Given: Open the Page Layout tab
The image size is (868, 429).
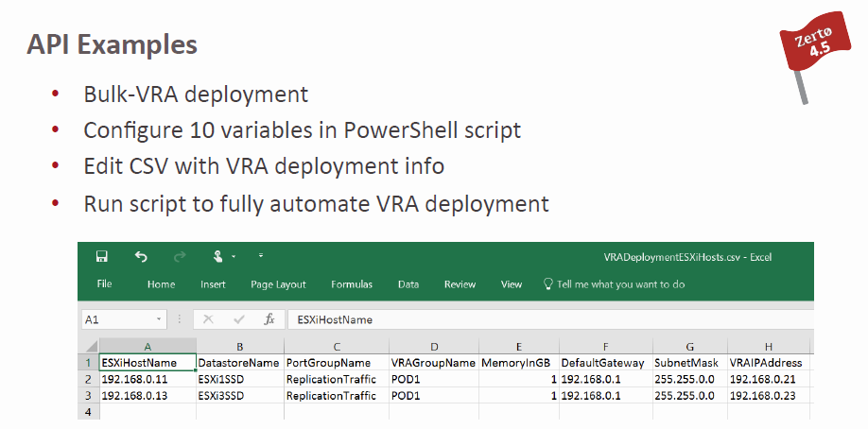Looking at the screenshot, I should click(x=278, y=284).
